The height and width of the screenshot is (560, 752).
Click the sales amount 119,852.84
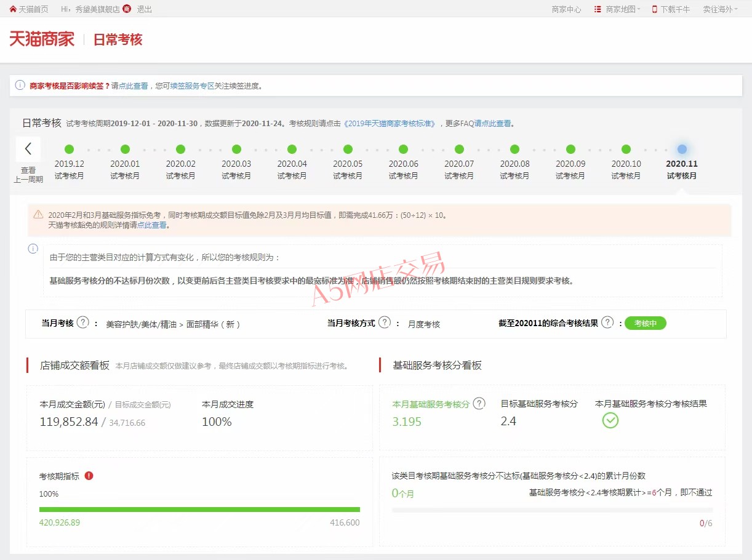[69, 422]
